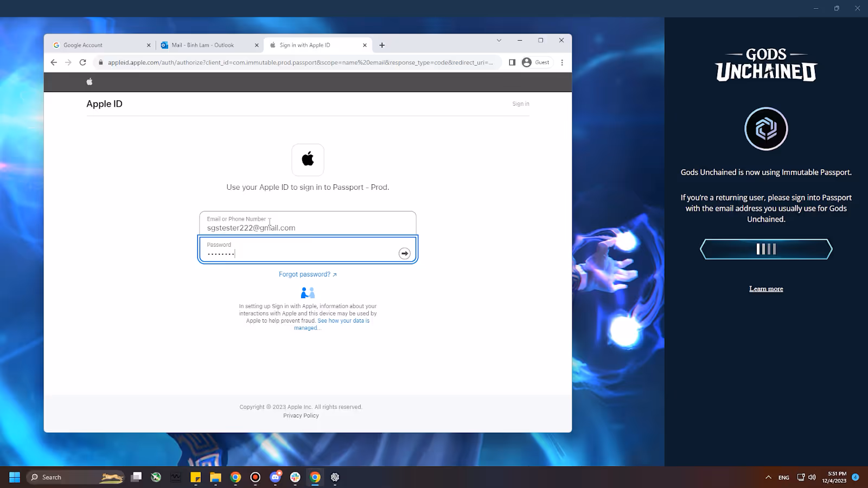Open the Chrome side panel
The height and width of the screenshot is (488, 868).
(512, 62)
